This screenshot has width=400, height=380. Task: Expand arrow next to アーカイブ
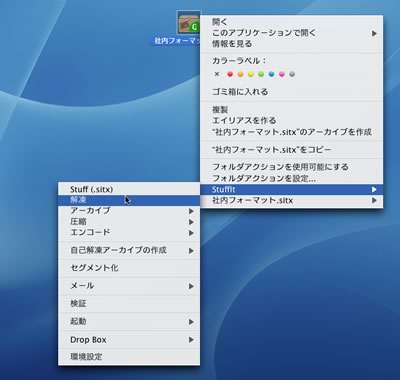(191, 211)
